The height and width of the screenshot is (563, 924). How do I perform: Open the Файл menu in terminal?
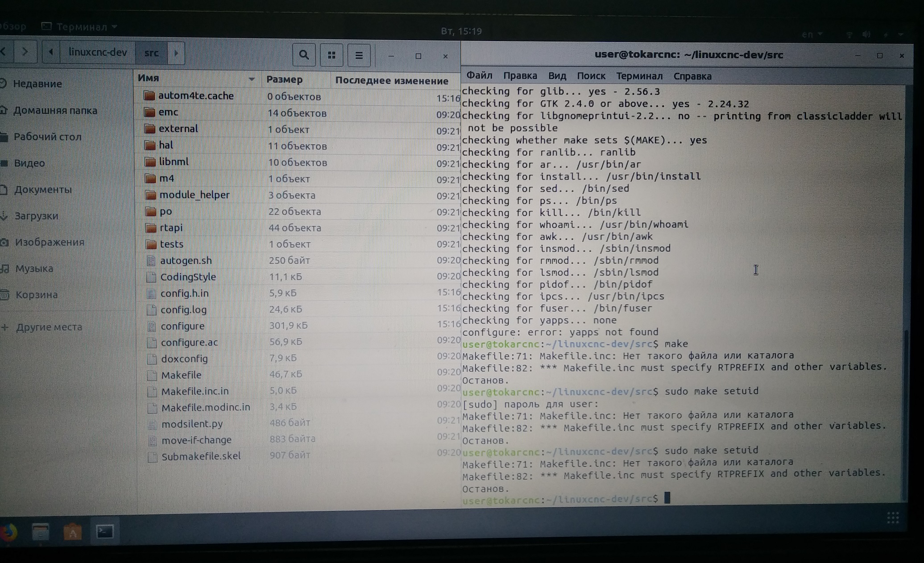tap(479, 75)
